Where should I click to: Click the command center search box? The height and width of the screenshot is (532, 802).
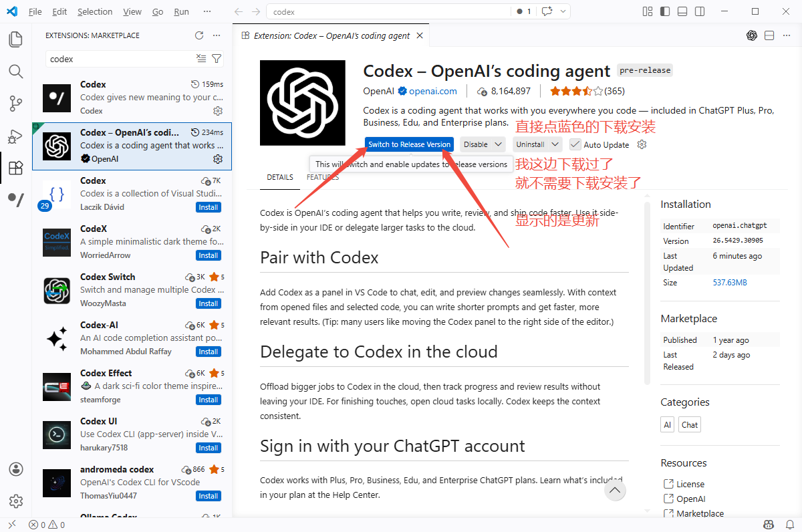click(x=388, y=11)
